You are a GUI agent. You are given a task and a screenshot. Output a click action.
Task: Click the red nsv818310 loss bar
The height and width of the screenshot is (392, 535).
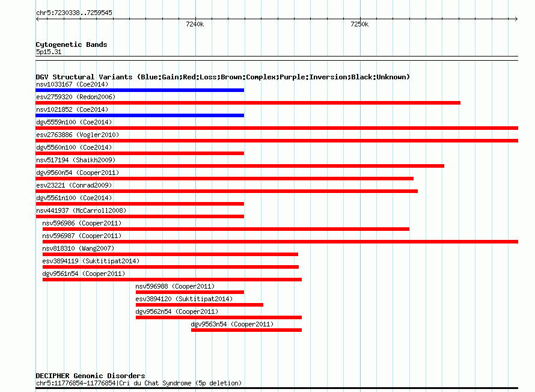[x=170, y=254]
